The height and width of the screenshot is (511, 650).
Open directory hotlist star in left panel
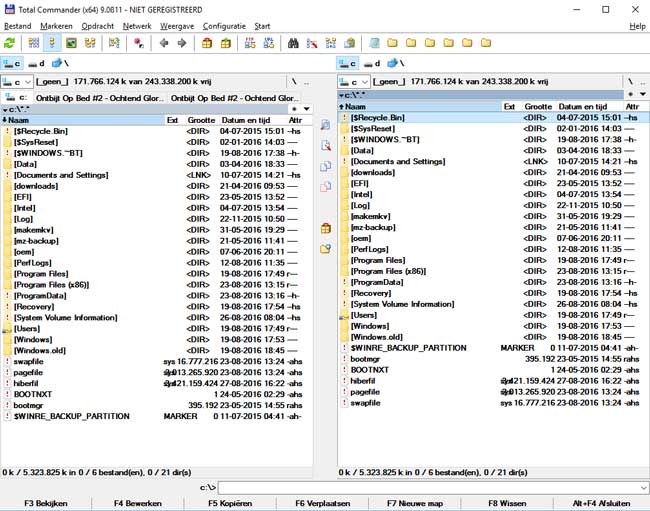click(x=294, y=109)
